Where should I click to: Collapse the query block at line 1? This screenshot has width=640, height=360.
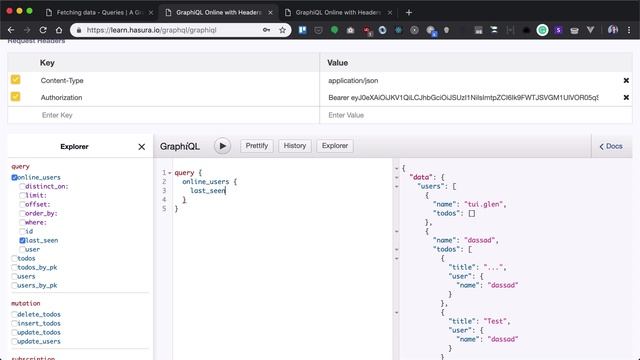click(x=170, y=173)
